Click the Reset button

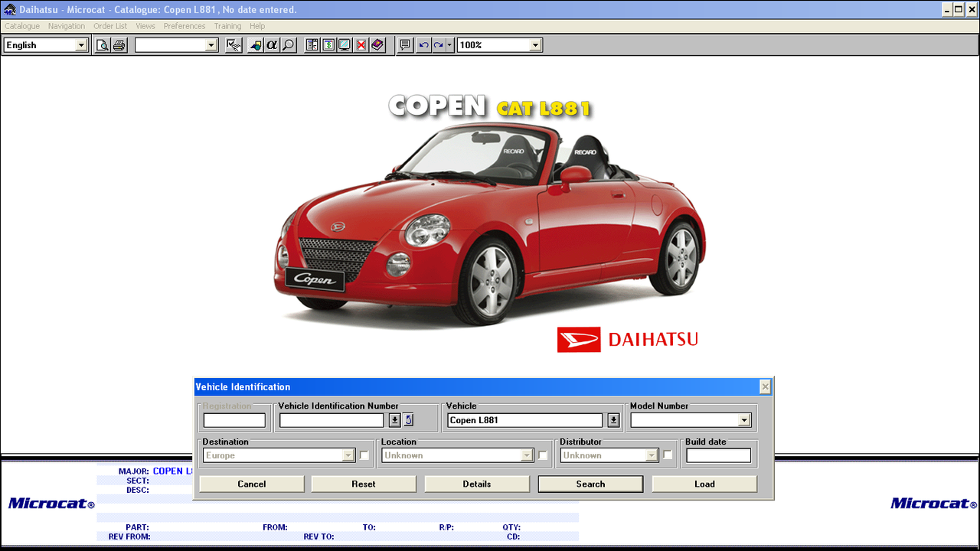(x=364, y=484)
